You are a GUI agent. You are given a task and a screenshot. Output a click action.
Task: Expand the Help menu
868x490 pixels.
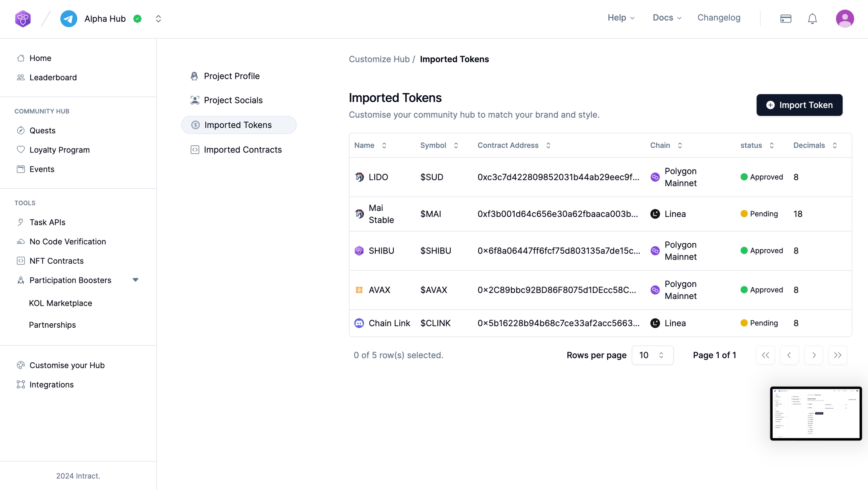[x=621, y=18]
